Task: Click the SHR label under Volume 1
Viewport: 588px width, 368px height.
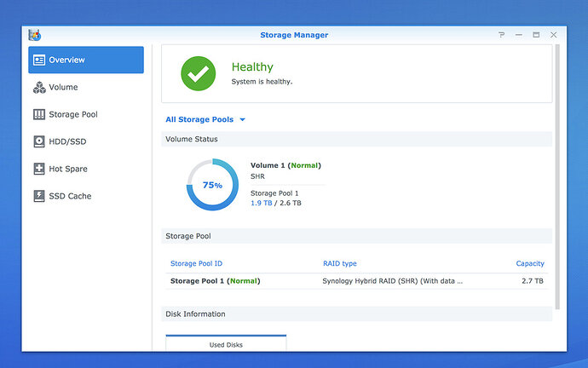Action: [x=257, y=176]
